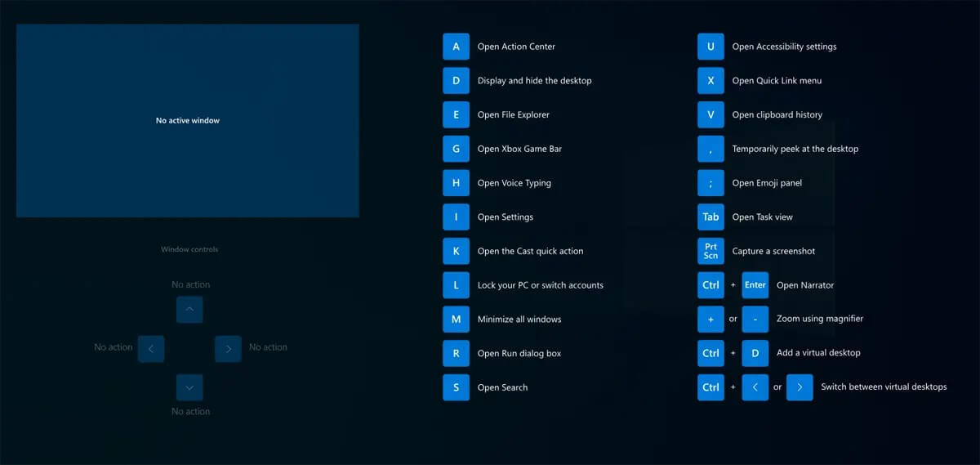This screenshot has height=465, width=980.
Task: Click the Open Task view label
Action: tap(763, 217)
